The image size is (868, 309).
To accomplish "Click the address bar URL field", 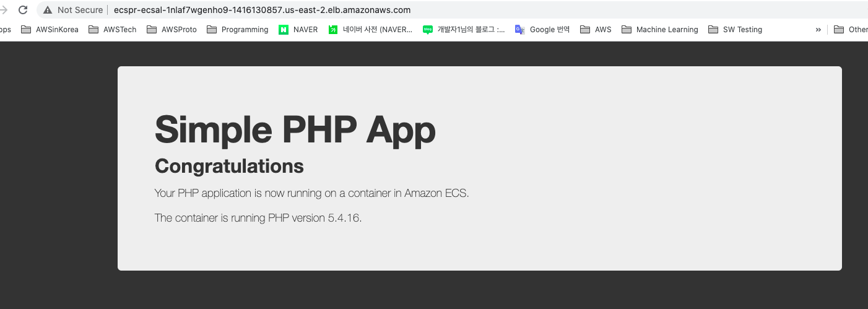I will (x=452, y=10).
